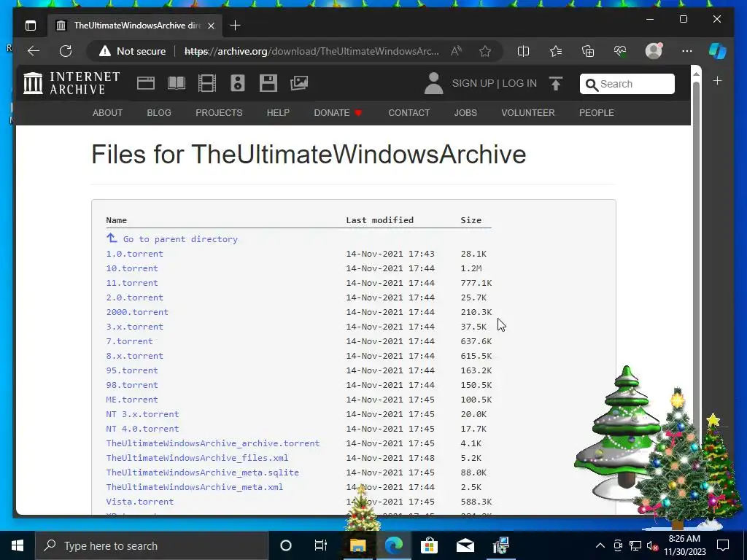This screenshot has width=747, height=560.
Task: Click the Internet Archive logo
Action: (71, 83)
